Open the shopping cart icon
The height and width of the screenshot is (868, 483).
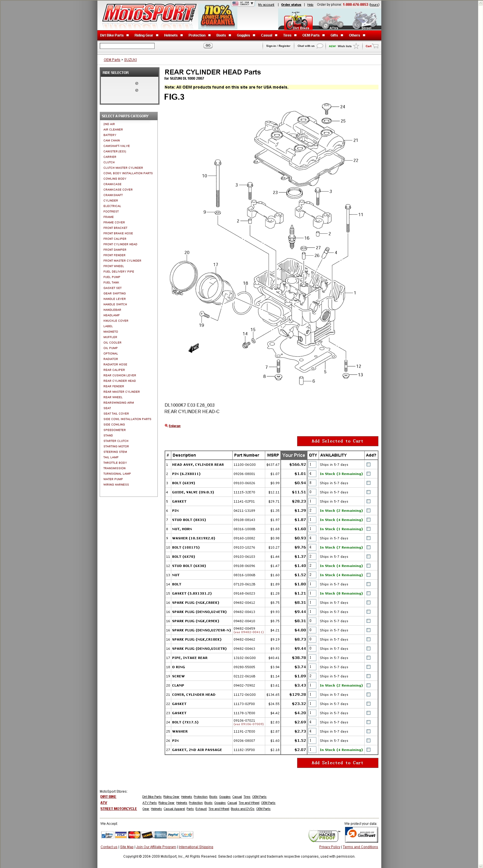pos(376,46)
